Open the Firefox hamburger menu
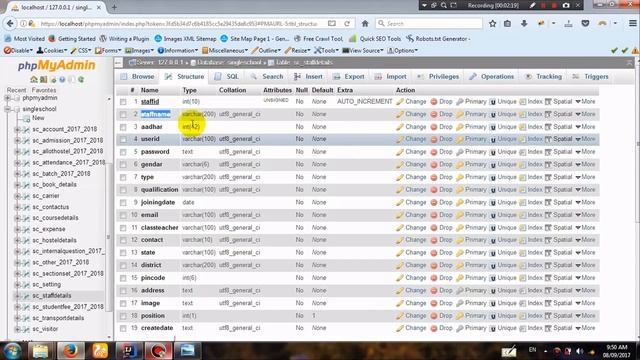The height and width of the screenshot is (360, 640). (633, 24)
